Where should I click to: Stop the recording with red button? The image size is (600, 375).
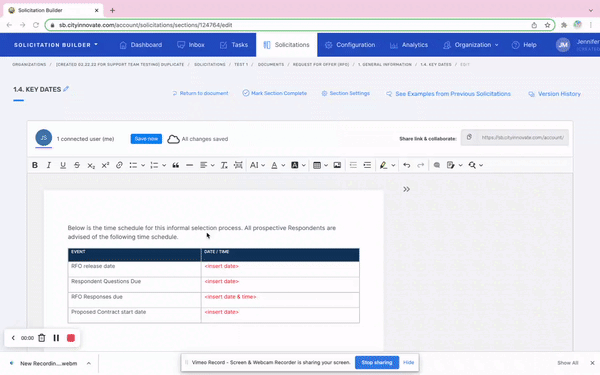71,338
